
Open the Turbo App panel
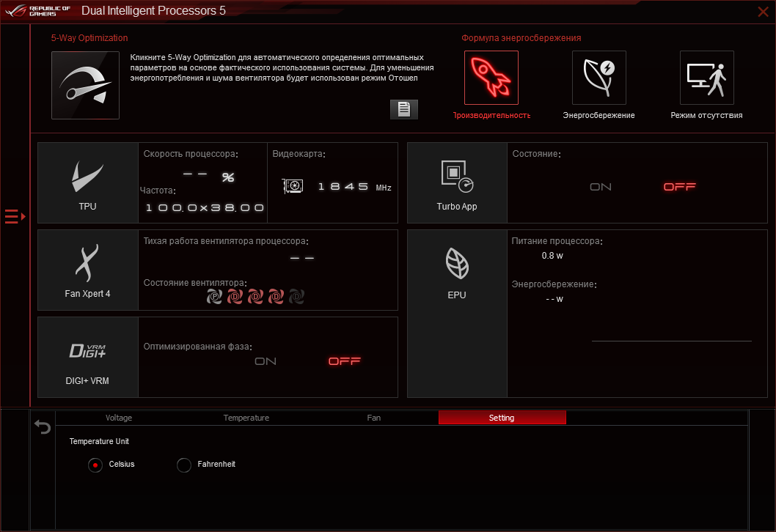pos(457,183)
